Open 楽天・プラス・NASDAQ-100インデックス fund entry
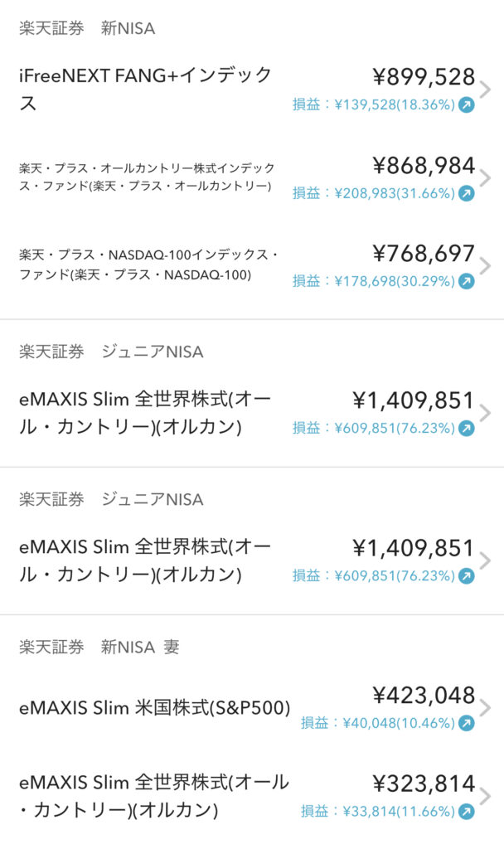Image resolution: width=504 pixels, height=849 pixels. coord(149,264)
